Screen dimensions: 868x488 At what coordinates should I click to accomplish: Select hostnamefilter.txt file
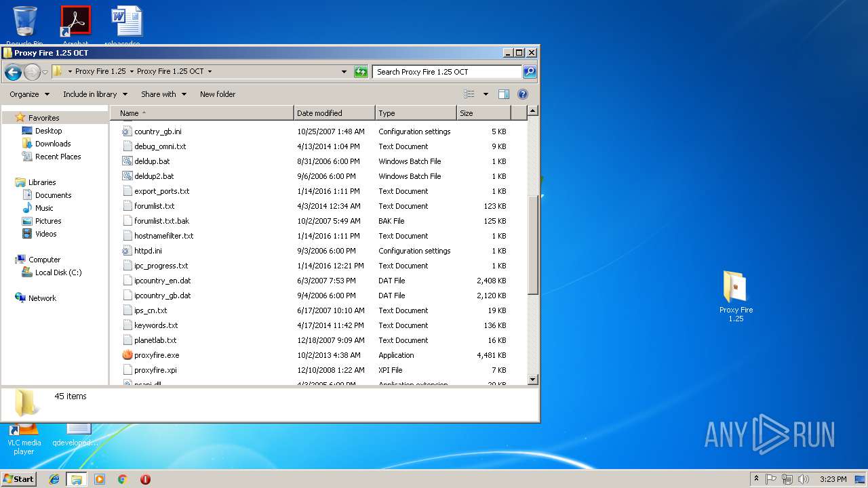[163, 236]
